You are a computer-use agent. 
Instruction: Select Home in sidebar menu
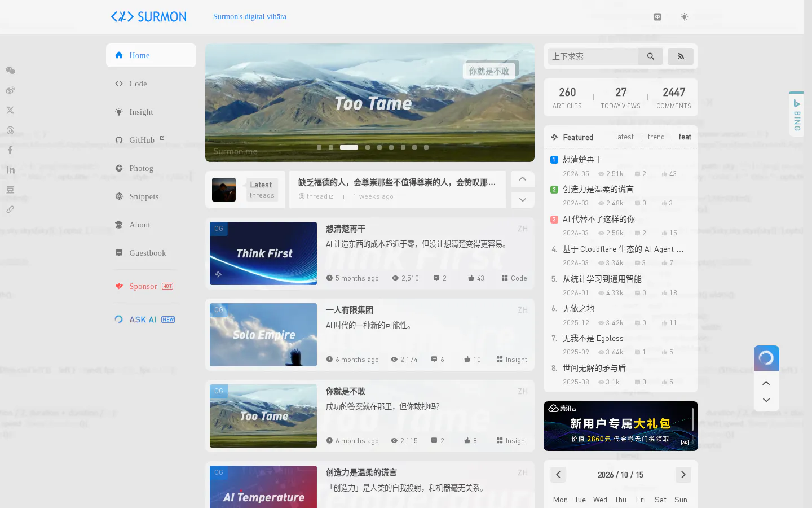(151, 55)
